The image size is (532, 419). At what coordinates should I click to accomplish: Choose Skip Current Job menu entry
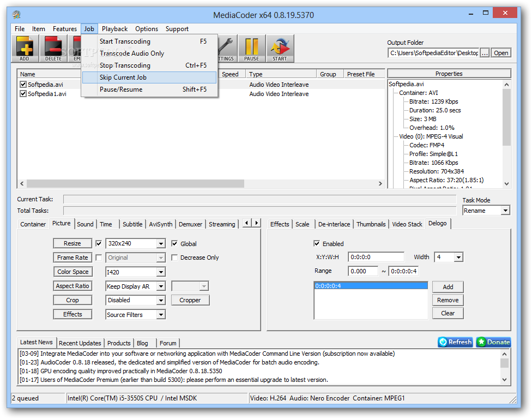[149, 77]
